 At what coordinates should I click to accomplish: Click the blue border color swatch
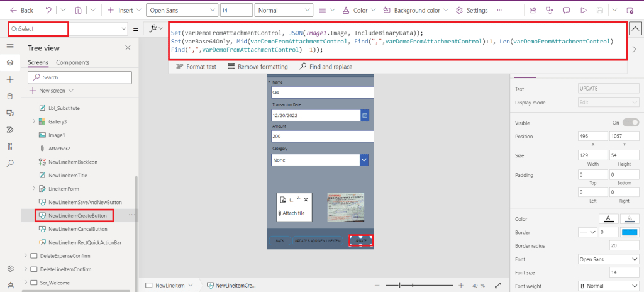(x=630, y=232)
